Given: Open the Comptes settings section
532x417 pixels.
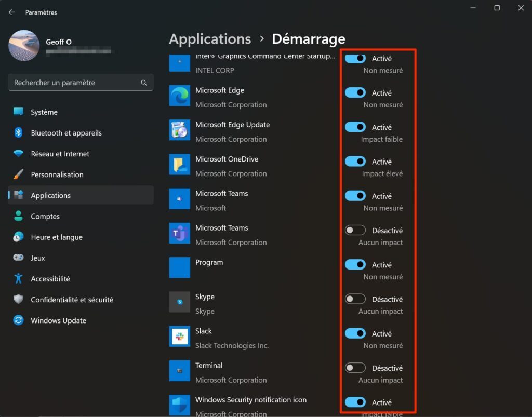Looking at the screenshot, I should coord(81,217).
